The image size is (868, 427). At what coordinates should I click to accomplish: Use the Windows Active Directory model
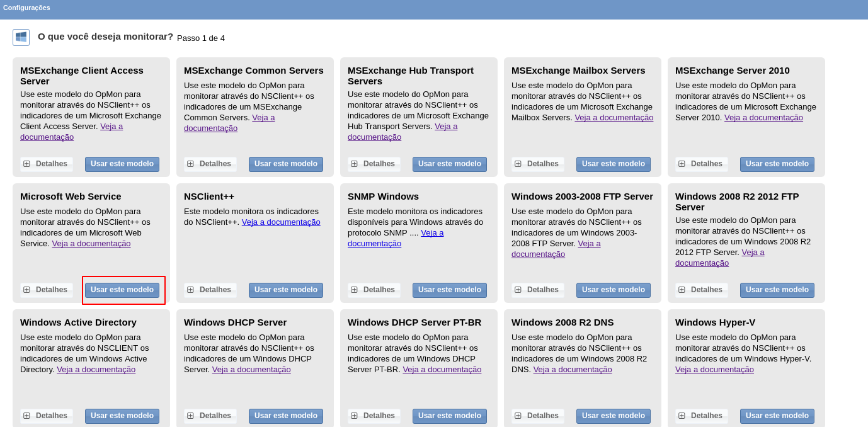pos(122,416)
